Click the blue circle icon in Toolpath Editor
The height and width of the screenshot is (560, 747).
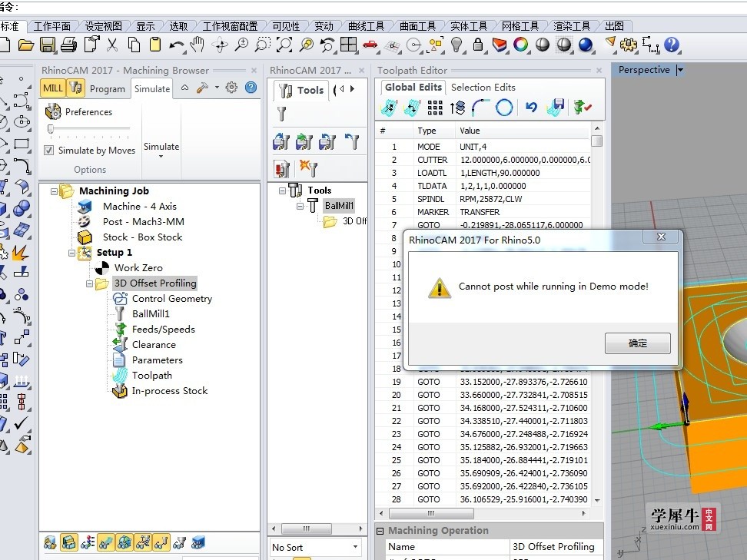(504, 107)
